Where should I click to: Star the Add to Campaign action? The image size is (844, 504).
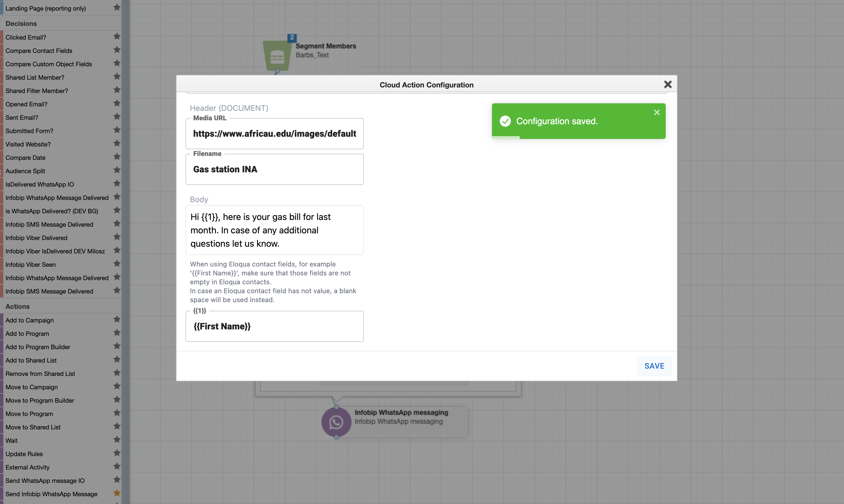pyautogui.click(x=117, y=319)
